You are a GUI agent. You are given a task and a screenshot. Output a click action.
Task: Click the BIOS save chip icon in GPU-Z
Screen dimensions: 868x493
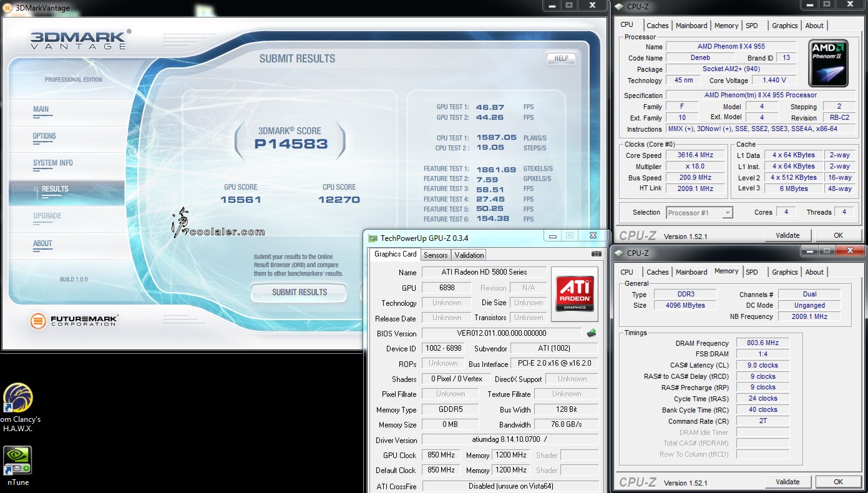pos(592,333)
